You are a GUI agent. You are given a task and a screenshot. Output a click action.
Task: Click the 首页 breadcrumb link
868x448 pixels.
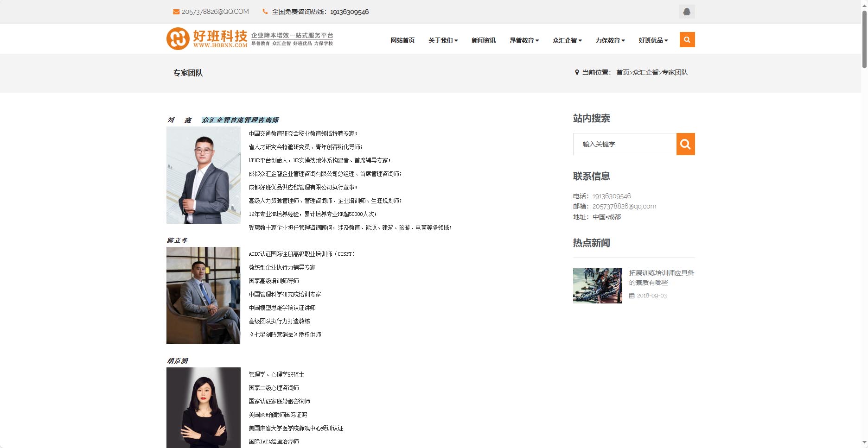tap(623, 72)
